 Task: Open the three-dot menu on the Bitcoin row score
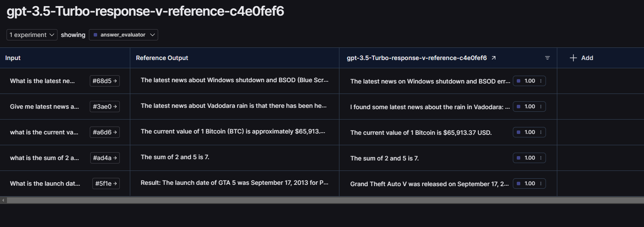pyautogui.click(x=541, y=132)
